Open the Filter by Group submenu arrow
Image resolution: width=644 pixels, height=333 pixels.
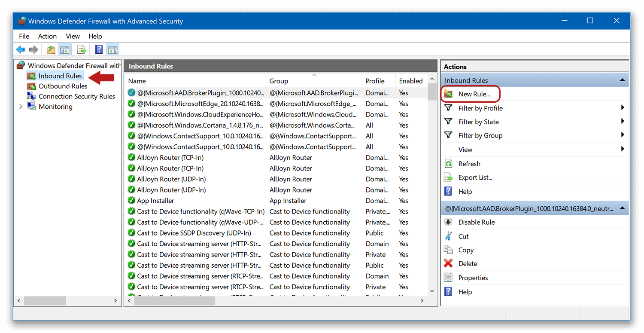[623, 135]
